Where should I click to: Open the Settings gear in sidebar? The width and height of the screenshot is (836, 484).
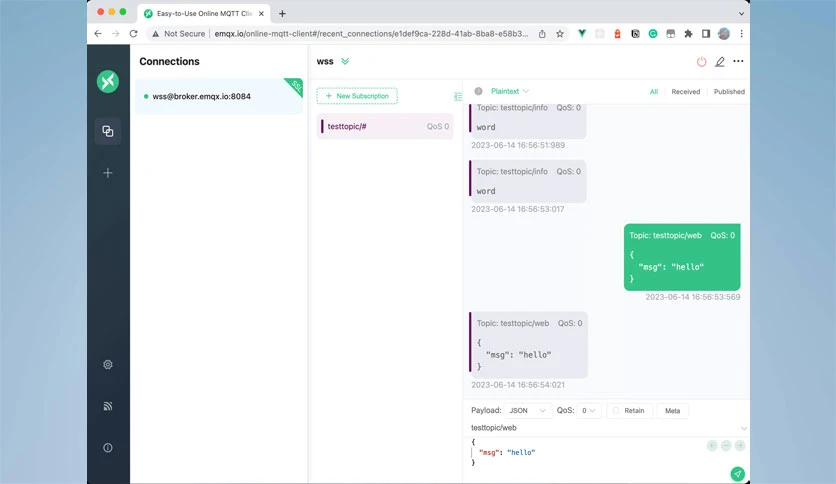point(108,365)
